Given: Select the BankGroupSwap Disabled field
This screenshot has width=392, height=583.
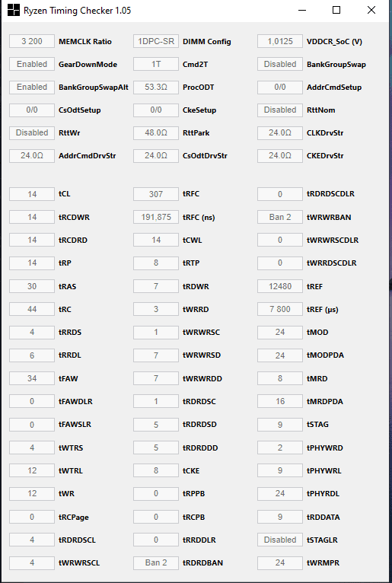Looking at the screenshot, I should pos(280,64).
